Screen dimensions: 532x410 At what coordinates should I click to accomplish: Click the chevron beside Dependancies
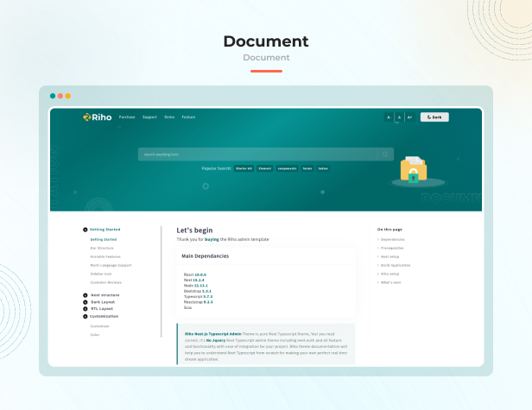click(x=378, y=239)
